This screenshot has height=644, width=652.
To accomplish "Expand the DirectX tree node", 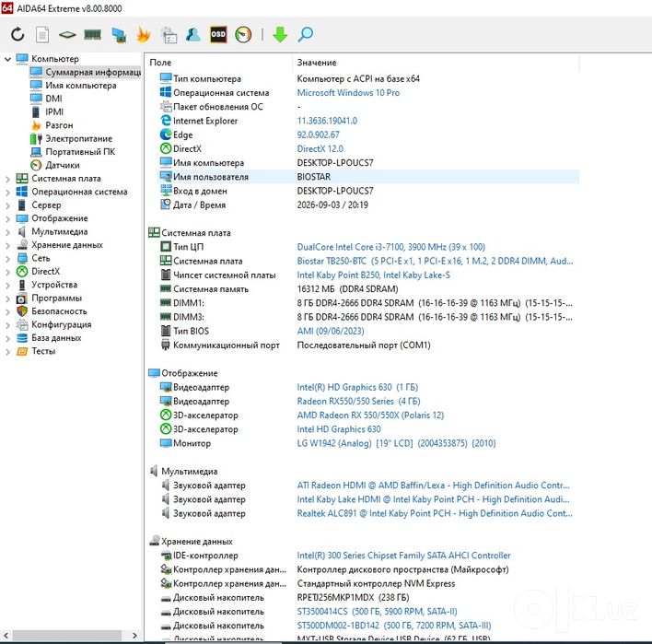I will (x=7, y=272).
